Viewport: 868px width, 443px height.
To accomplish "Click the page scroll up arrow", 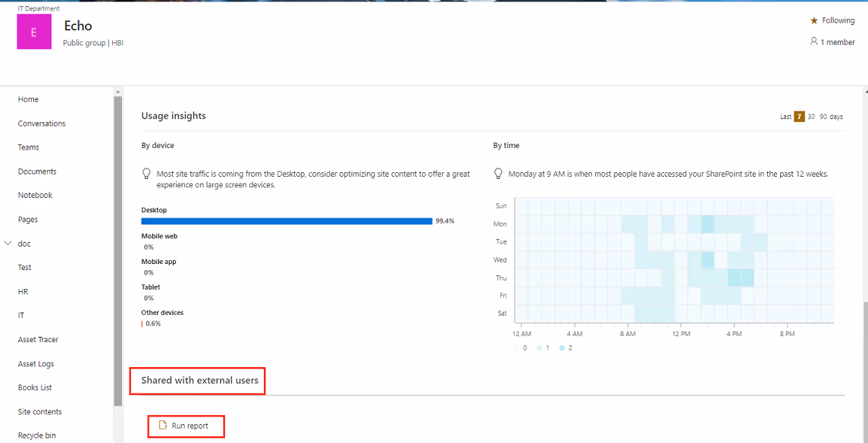I will point(865,91).
